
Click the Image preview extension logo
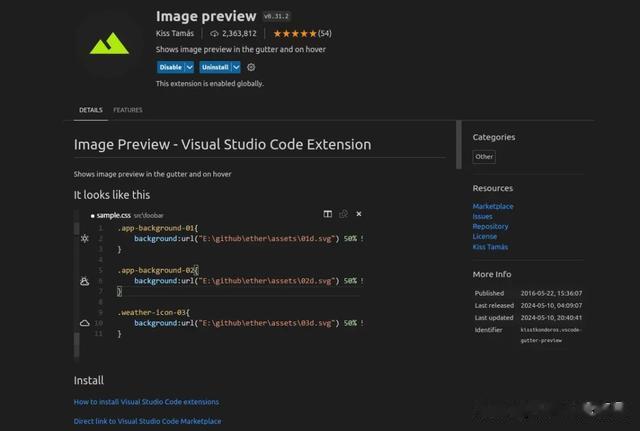coord(109,43)
